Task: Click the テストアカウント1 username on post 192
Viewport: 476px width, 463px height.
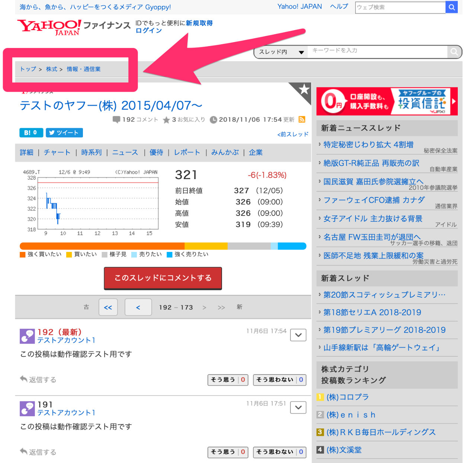Action: click(66, 340)
